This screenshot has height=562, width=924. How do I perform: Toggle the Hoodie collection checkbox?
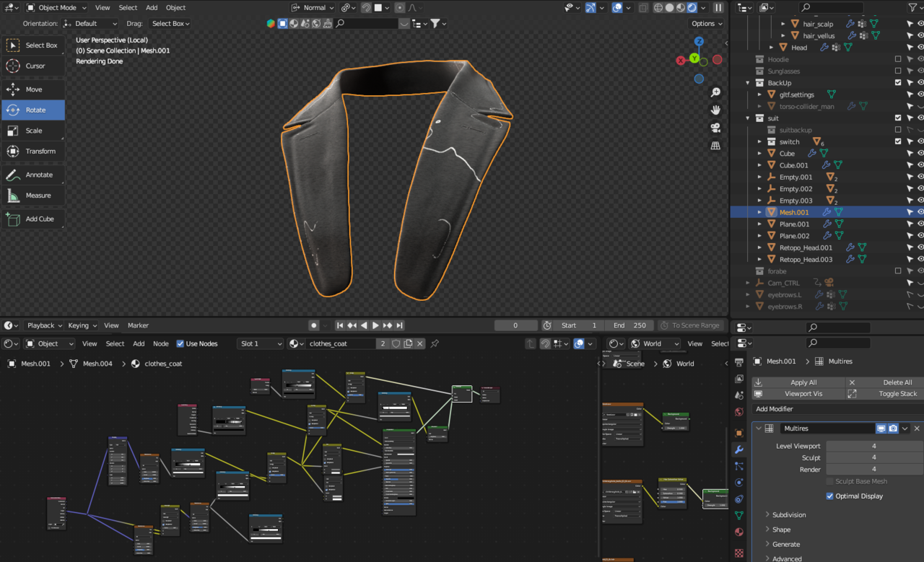coord(898,59)
